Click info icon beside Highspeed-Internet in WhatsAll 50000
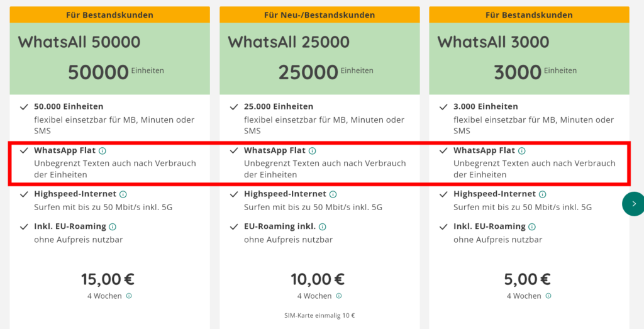 [x=123, y=194]
